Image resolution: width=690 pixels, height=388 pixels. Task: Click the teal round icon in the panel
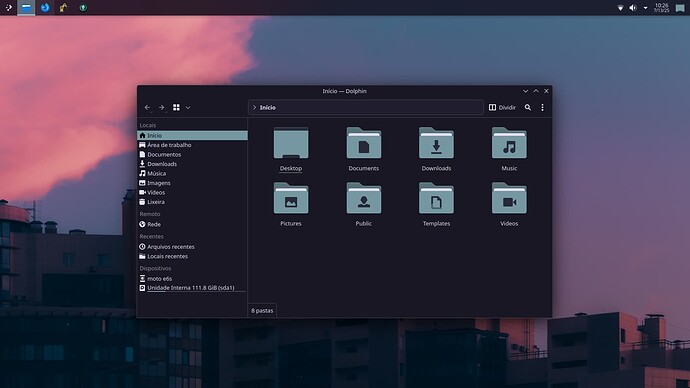83,7
